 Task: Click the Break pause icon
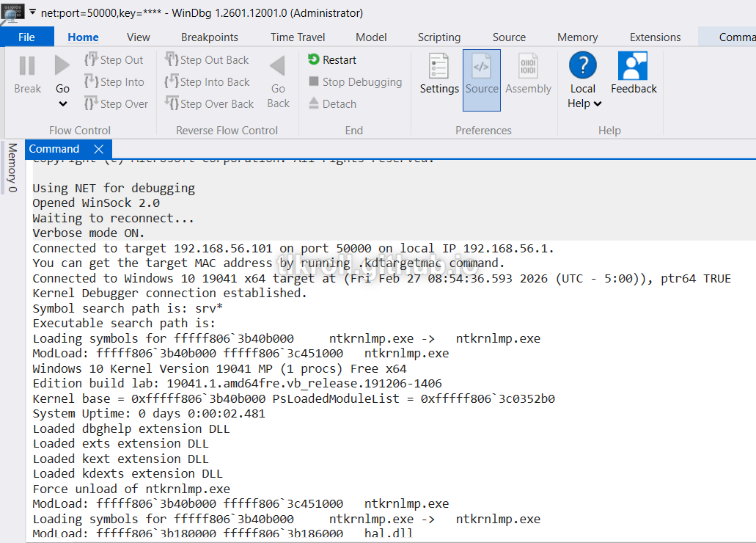click(x=27, y=67)
